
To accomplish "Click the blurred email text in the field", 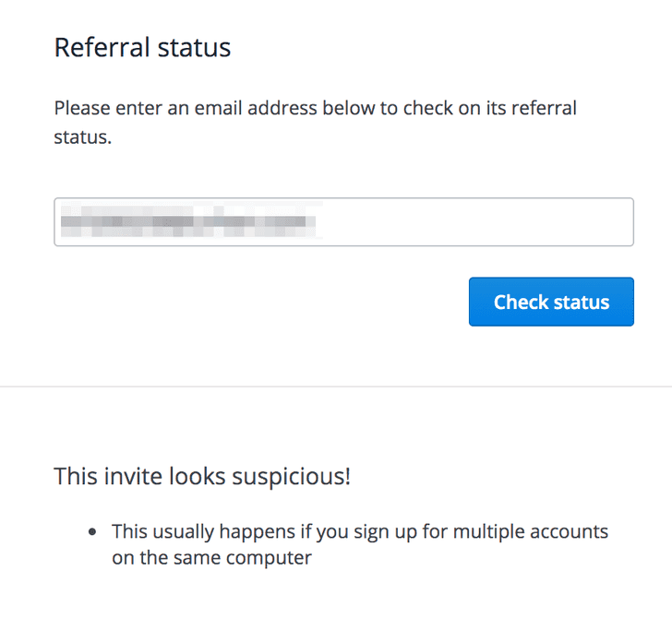I will [x=188, y=222].
